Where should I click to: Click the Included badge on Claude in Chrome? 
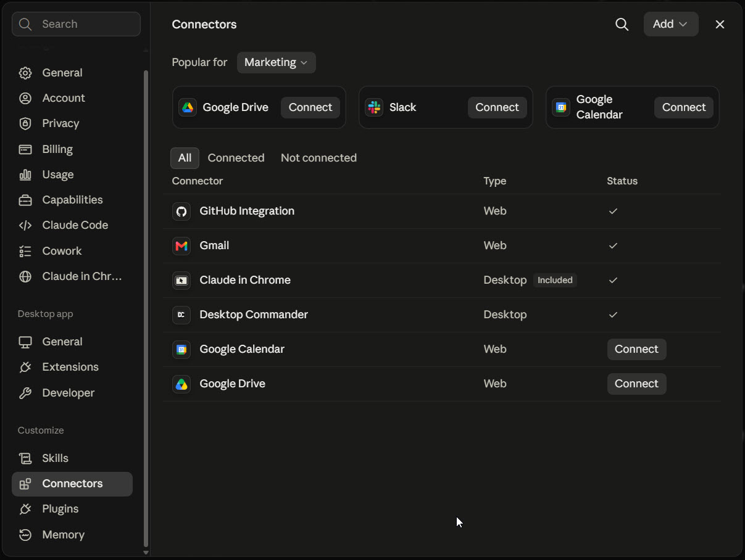click(555, 280)
